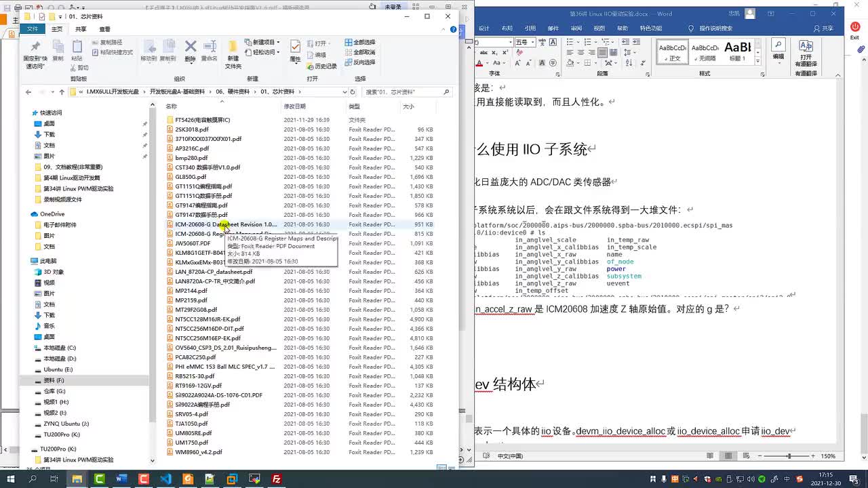
Task: Sort files by the Size column header
Action: [x=418, y=106]
